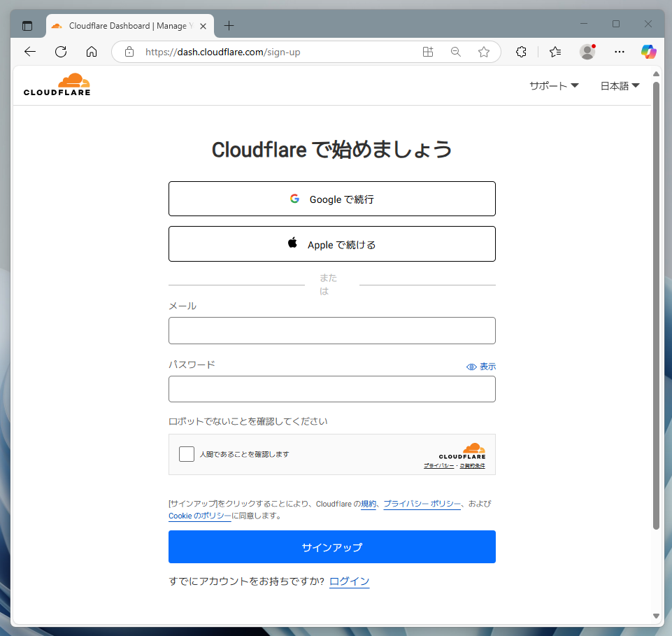Viewport: 672px width, 636px height.
Task: Open the プライバシー ポリシー link
Action: (x=422, y=504)
